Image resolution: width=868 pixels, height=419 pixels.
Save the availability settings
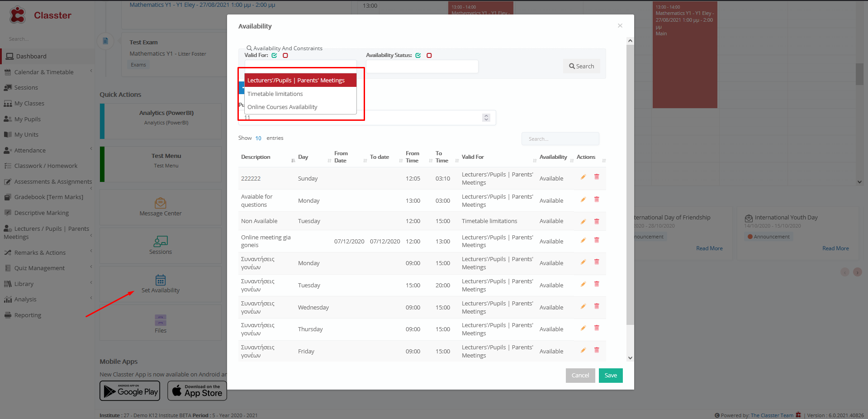pyautogui.click(x=611, y=375)
